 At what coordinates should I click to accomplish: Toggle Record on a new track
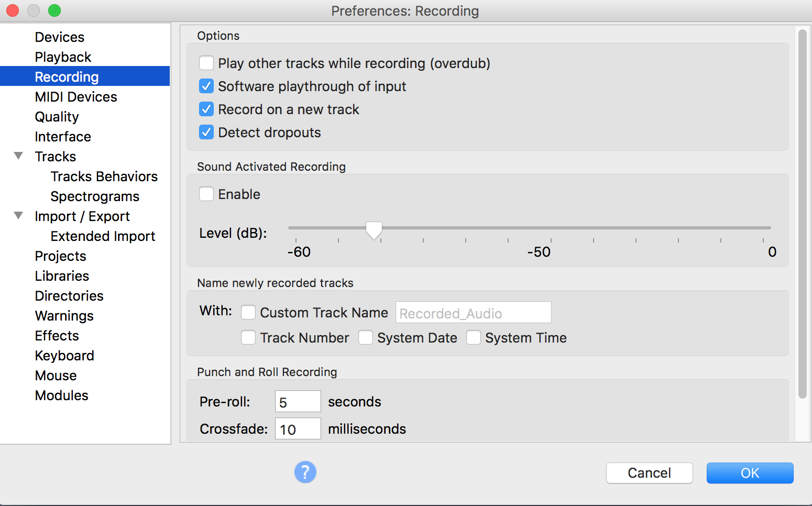[x=206, y=109]
